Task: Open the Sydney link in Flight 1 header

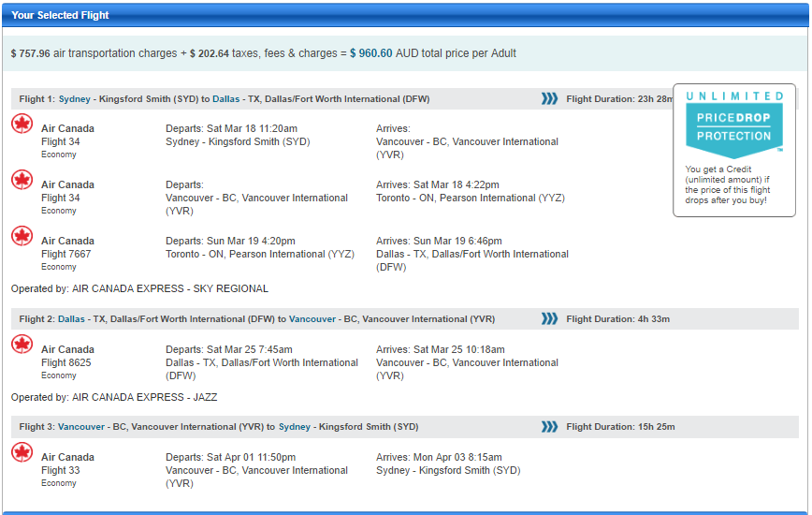Action: click(x=75, y=99)
